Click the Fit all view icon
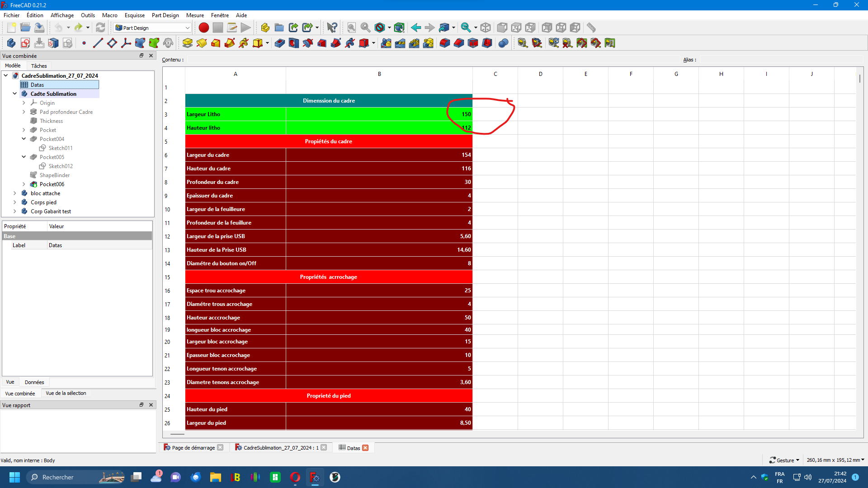Screen dimensions: 868x488 (x=351, y=28)
